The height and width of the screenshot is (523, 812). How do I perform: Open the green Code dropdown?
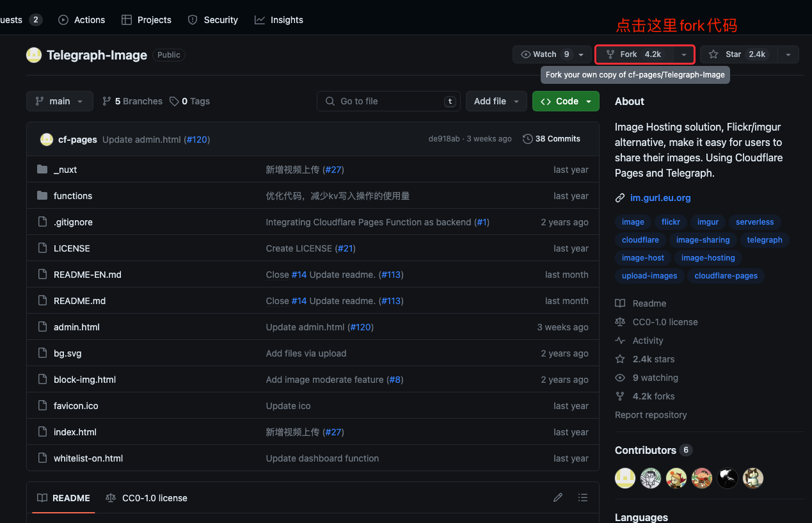[566, 101]
